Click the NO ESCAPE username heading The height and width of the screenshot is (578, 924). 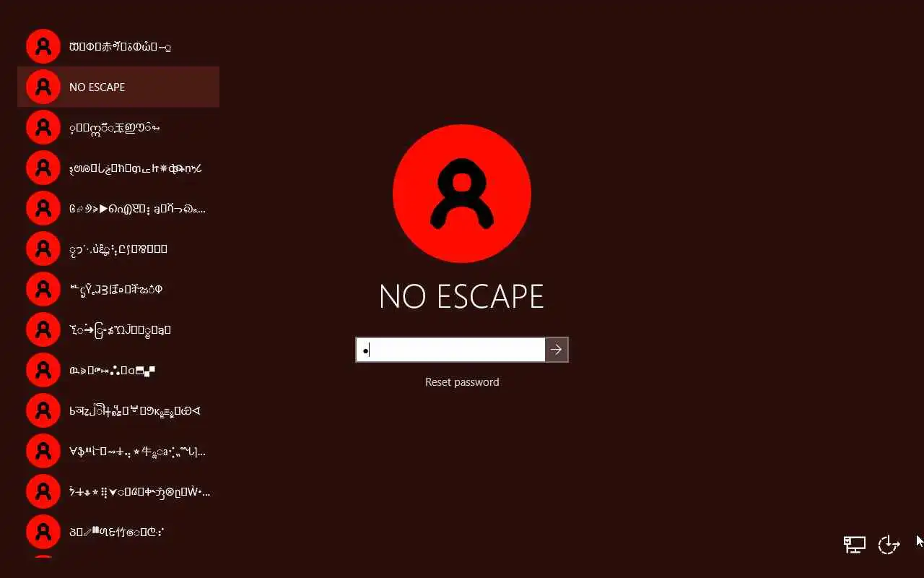pyautogui.click(x=462, y=296)
